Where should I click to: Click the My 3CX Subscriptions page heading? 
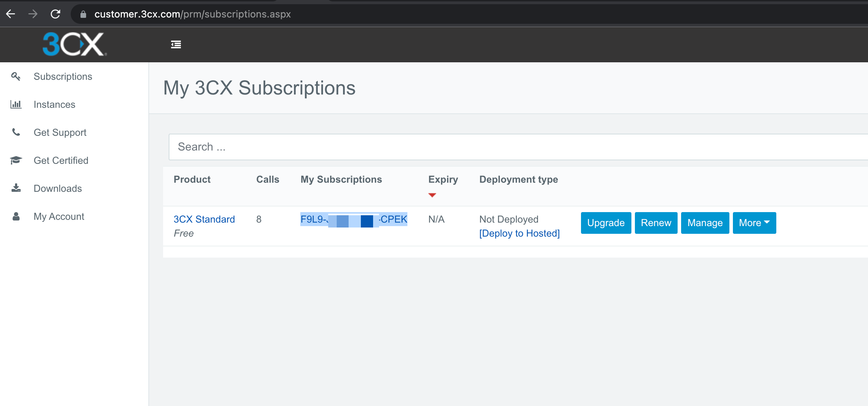pos(259,88)
